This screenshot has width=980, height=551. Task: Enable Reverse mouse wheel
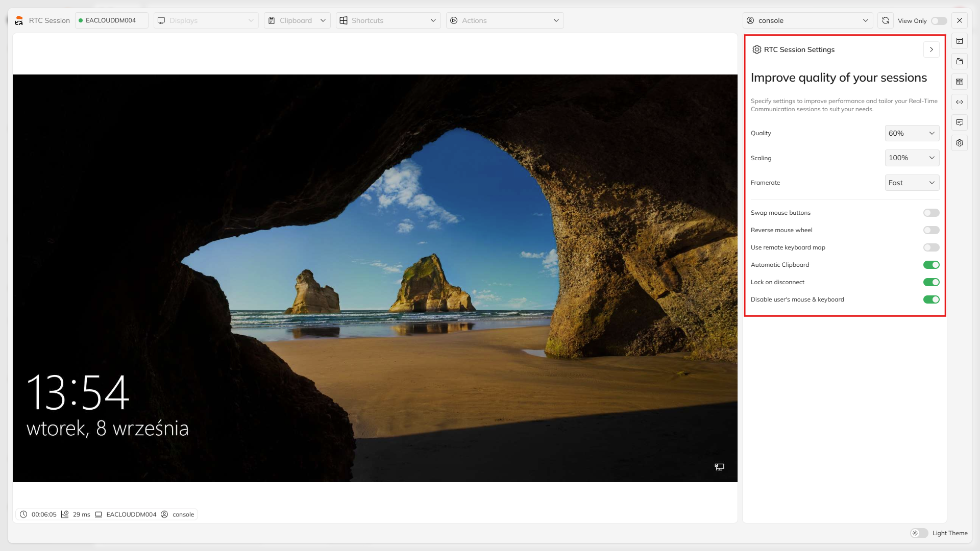tap(931, 230)
